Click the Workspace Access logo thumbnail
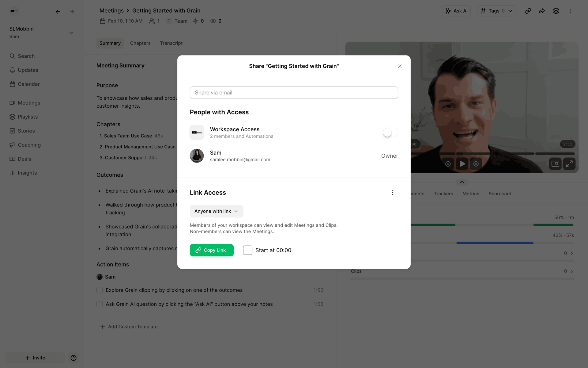Image resolution: width=588 pixels, height=368 pixels. coord(197,132)
